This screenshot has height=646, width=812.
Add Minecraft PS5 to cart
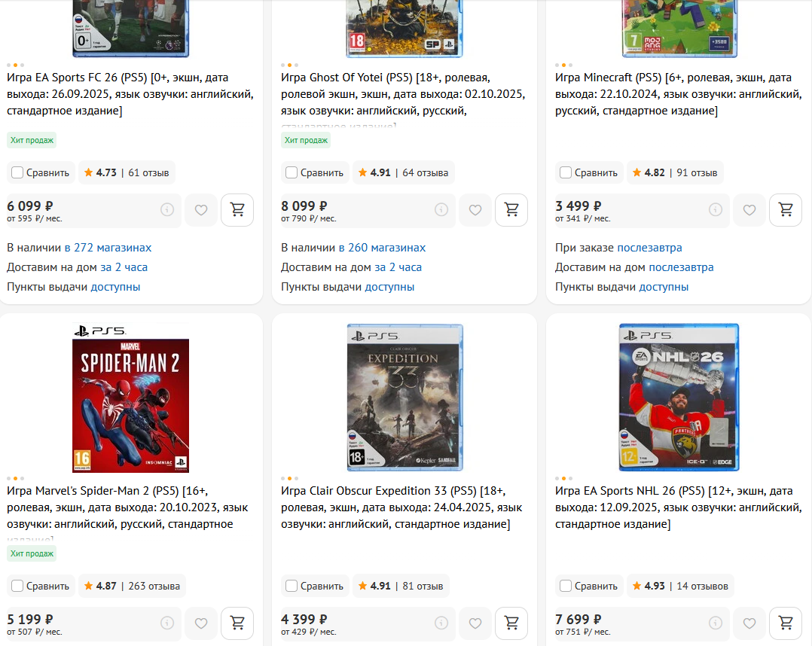point(786,209)
